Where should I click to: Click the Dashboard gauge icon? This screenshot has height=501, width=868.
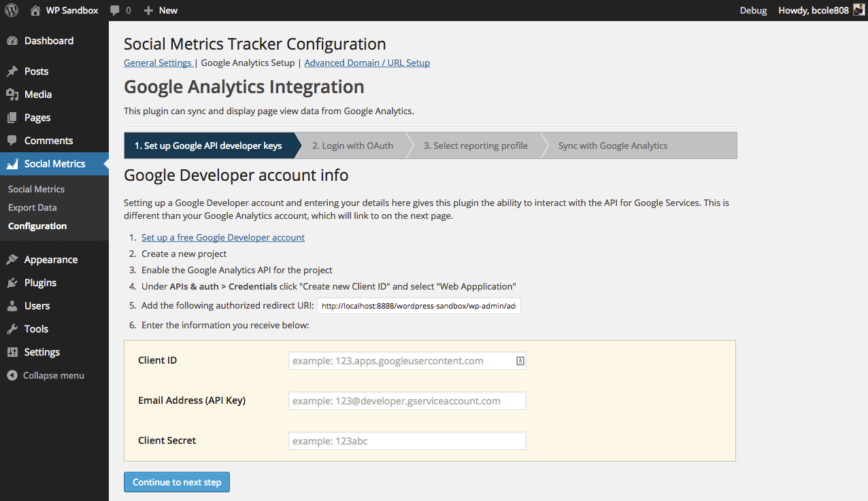pos(12,41)
